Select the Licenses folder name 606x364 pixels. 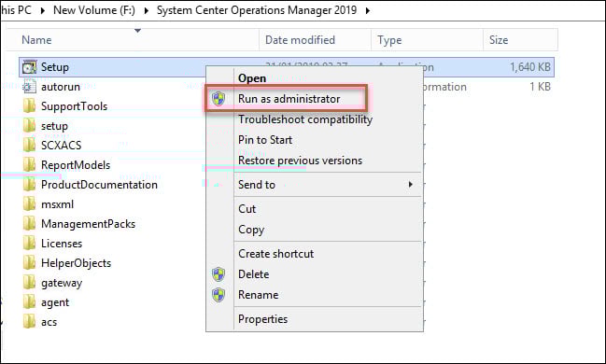pyautogui.click(x=62, y=244)
